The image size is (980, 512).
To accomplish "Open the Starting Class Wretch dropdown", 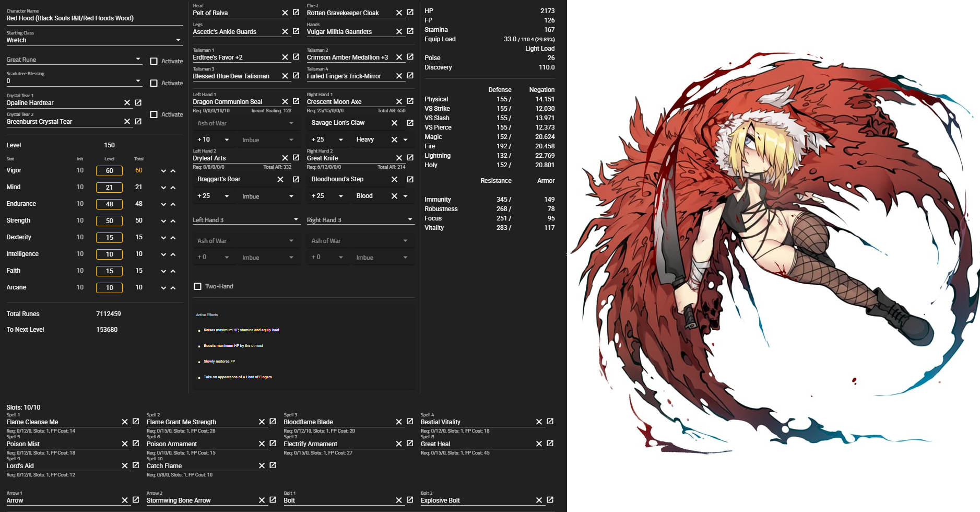I will pyautogui.click(x=95, y=40).
